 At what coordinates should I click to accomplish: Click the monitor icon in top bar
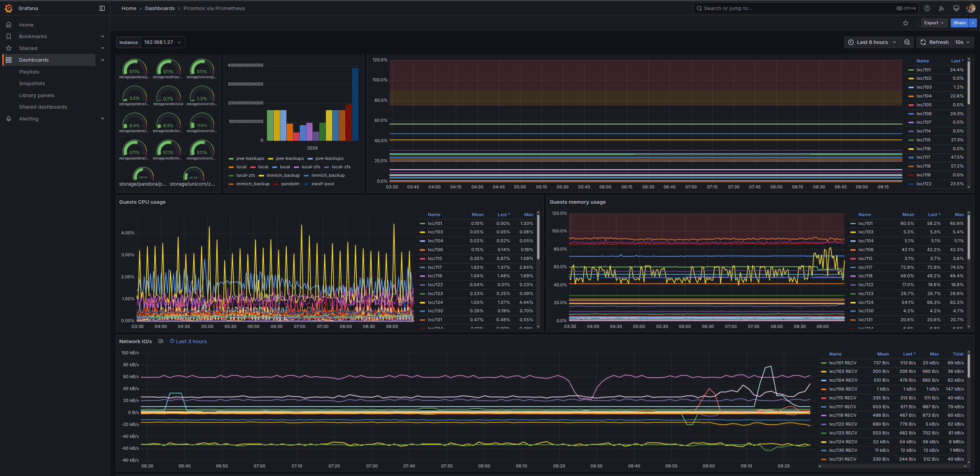956,8
